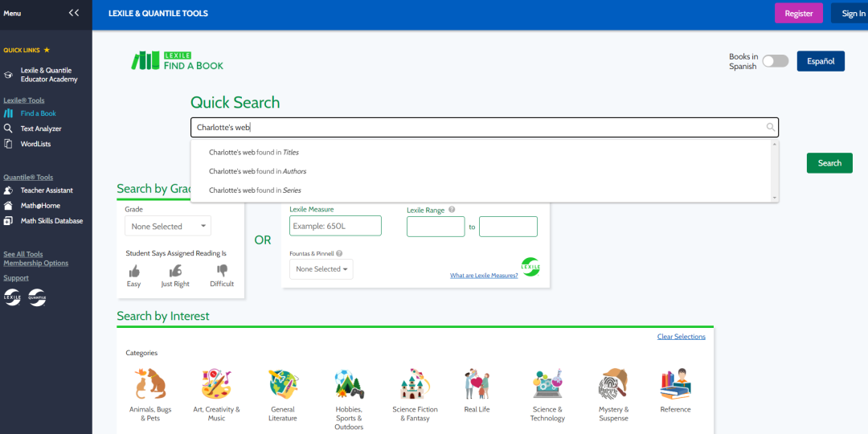Click the Hobbies, Sports & Outdoors icon
The height and width of the screenshot is (434, 868).
[349, 384]
